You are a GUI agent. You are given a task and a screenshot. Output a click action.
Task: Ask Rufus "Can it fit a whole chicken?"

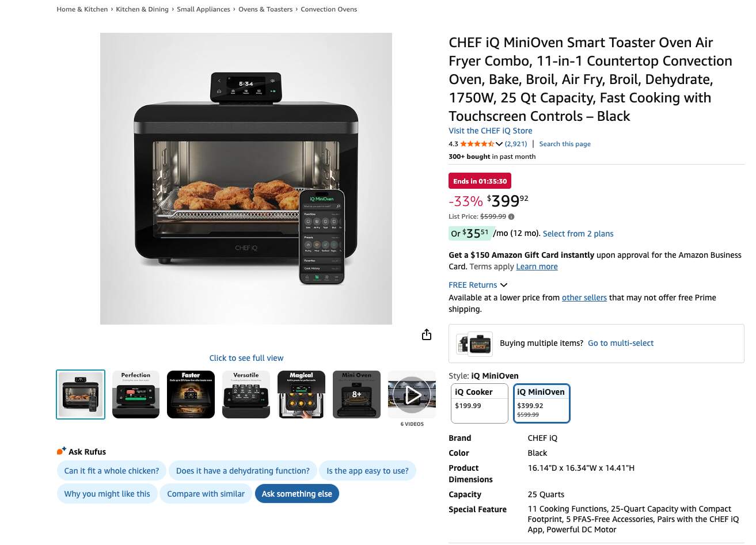click(x=112, y=471)
